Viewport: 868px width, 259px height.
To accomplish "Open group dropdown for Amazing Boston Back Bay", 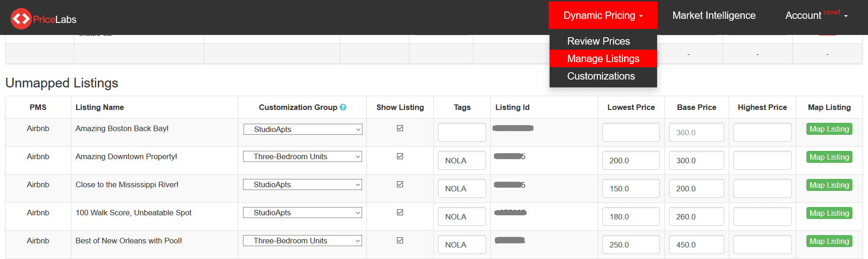I will pos(303,129).
